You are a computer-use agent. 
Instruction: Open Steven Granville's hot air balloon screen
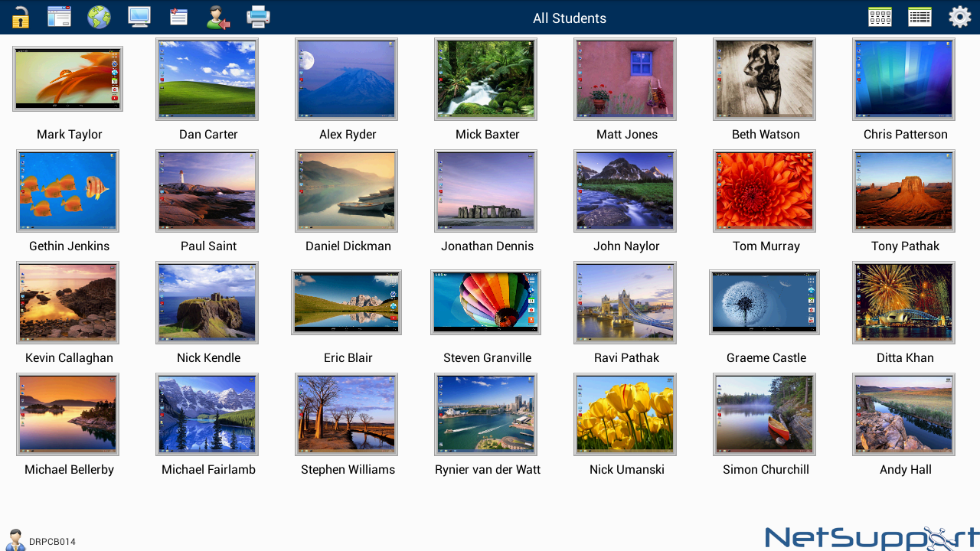485,302
